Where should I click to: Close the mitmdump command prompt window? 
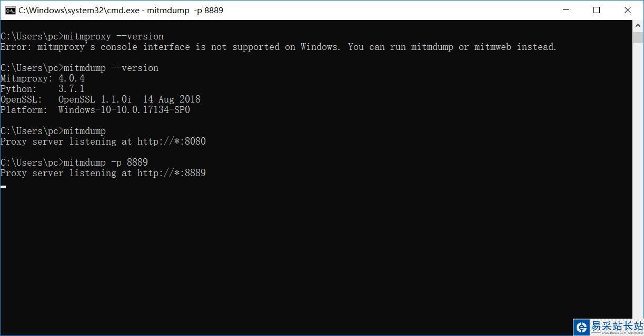coord(627,10)
